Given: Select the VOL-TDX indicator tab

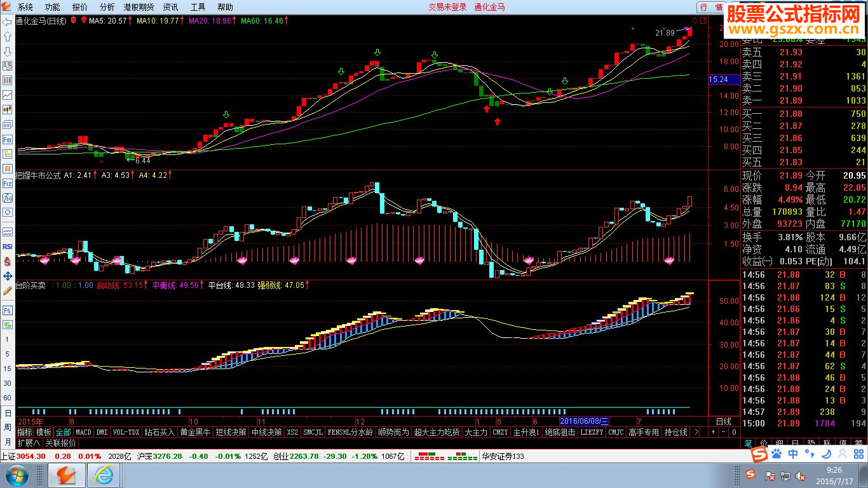Looking at the screenshot, I should click(126, 432).
